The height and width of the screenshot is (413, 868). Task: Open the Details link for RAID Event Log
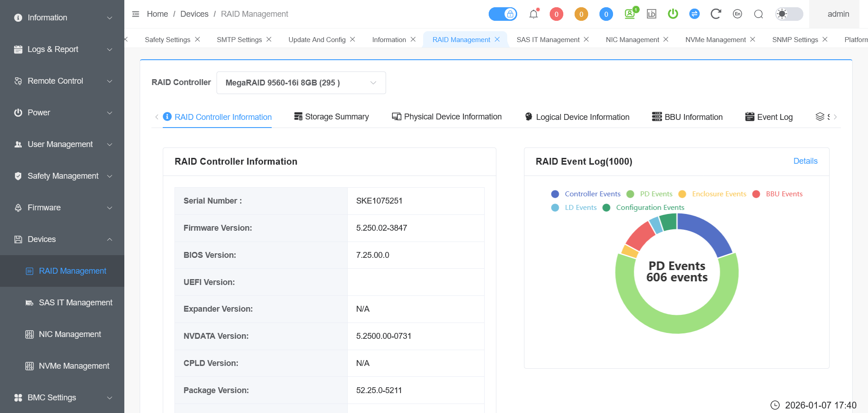point(805,161)
